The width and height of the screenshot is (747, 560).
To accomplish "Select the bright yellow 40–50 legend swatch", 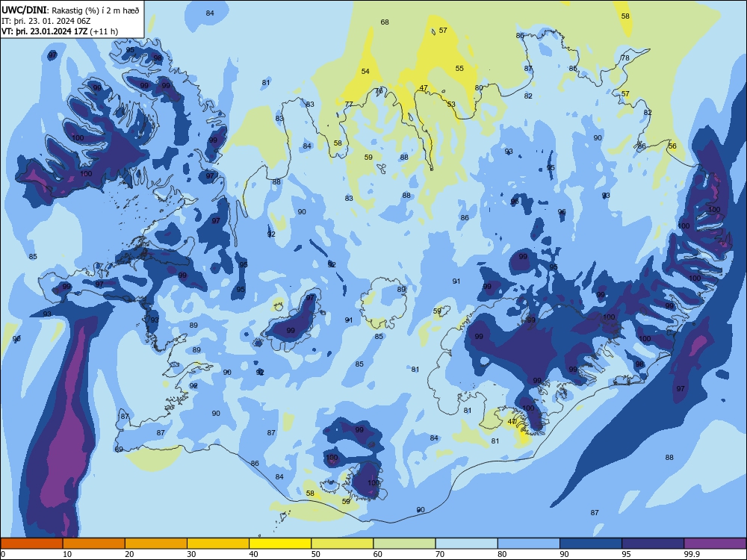I will (280, 544).
